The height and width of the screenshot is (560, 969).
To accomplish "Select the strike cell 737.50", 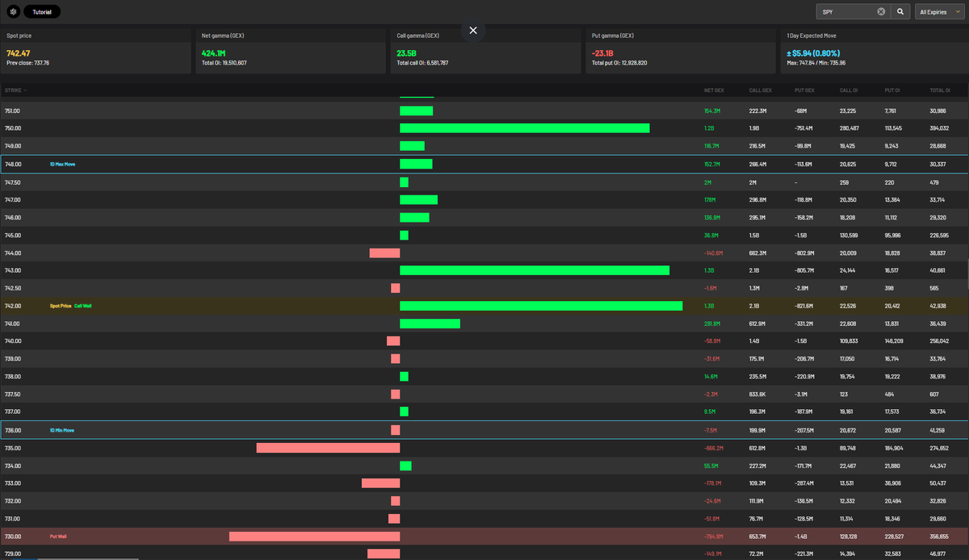I will (x=13, y=395).
